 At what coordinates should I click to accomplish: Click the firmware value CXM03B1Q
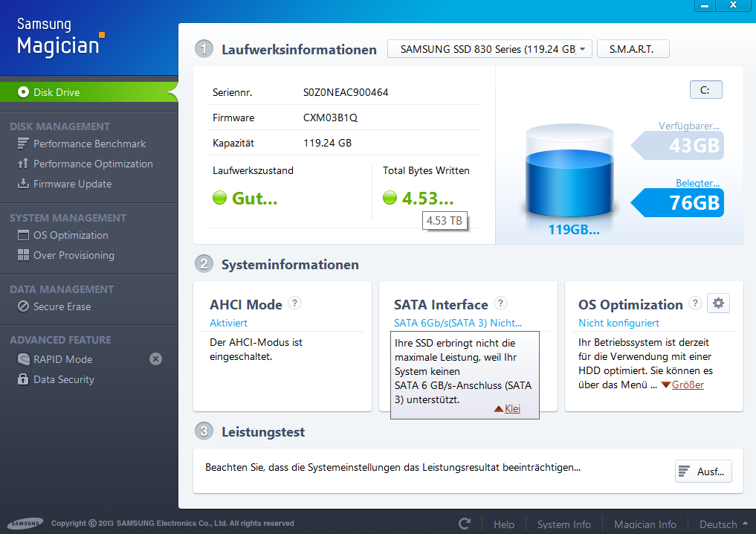coord(330,118)
